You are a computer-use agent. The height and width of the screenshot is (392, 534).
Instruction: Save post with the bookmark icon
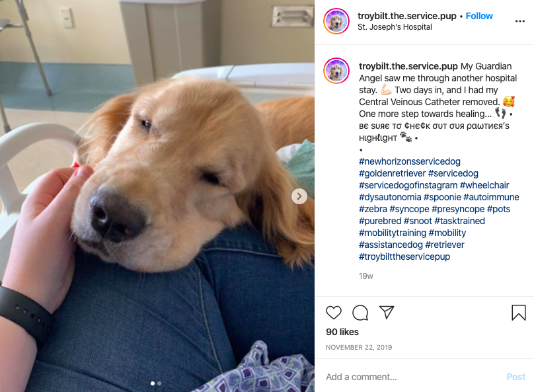[x=518, y=312]
